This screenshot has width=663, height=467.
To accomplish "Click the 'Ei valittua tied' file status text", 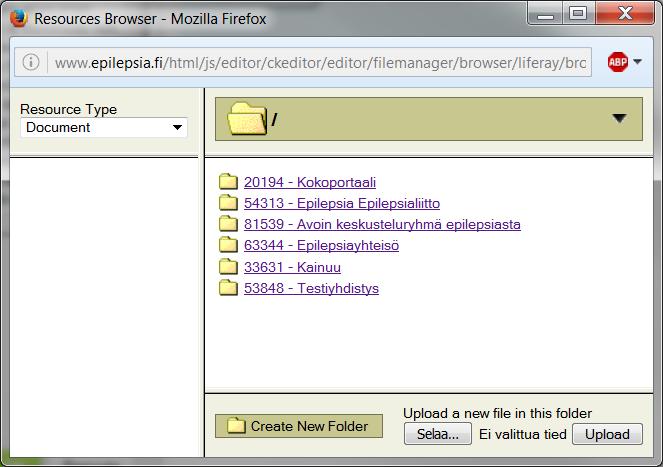I will [523, 434].
